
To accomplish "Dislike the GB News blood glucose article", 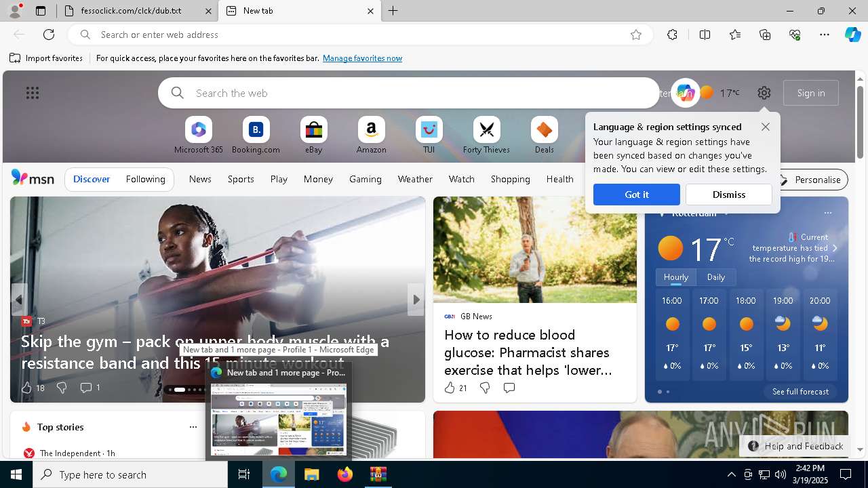I will click(485, 388).
